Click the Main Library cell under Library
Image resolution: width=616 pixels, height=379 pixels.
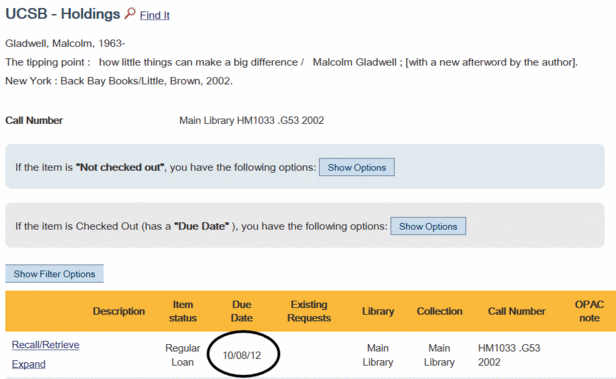378,355
